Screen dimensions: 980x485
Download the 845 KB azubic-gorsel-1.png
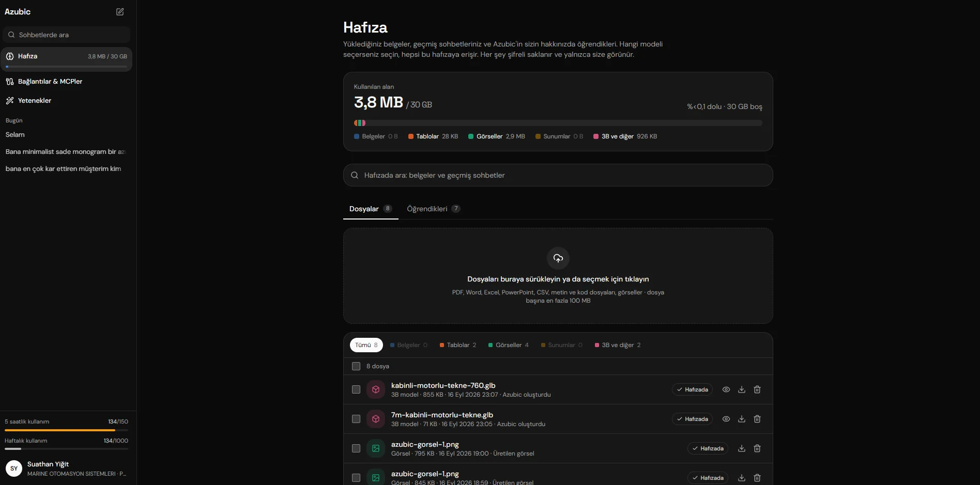tap(742, 478)
